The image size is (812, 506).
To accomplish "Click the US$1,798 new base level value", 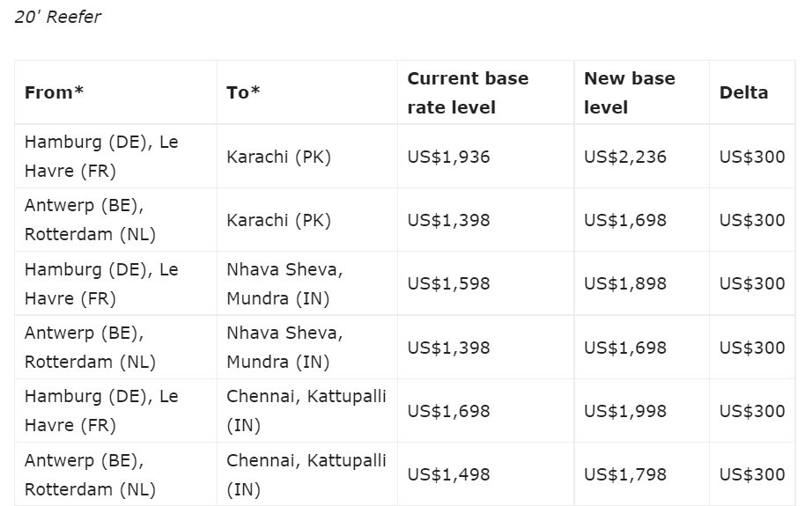I will (625, 474).
